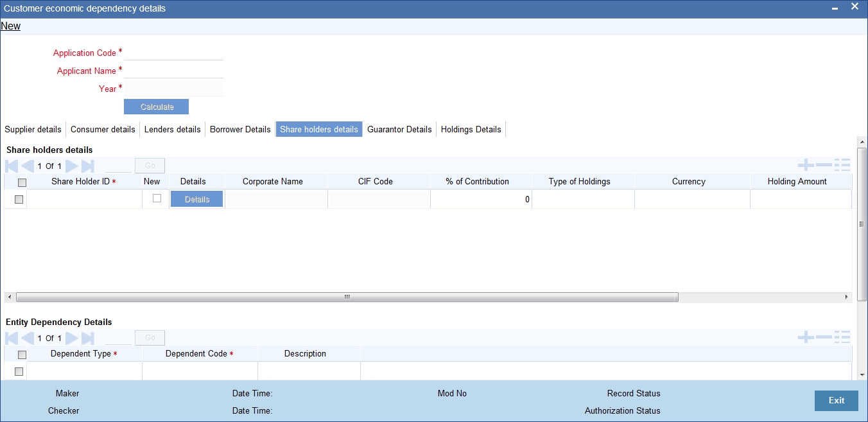Go to first page in Entity Dependency Details
868x422 pixels.
(x=12, y=338)
